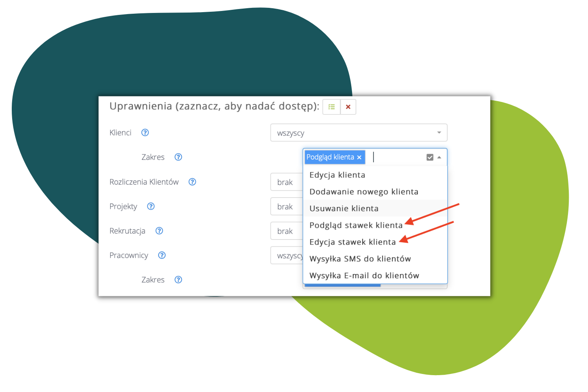Click help icon beside the first Zakres
Image resolution: width=588 pixels, height=392 pixels.
(x=178, y=157)
